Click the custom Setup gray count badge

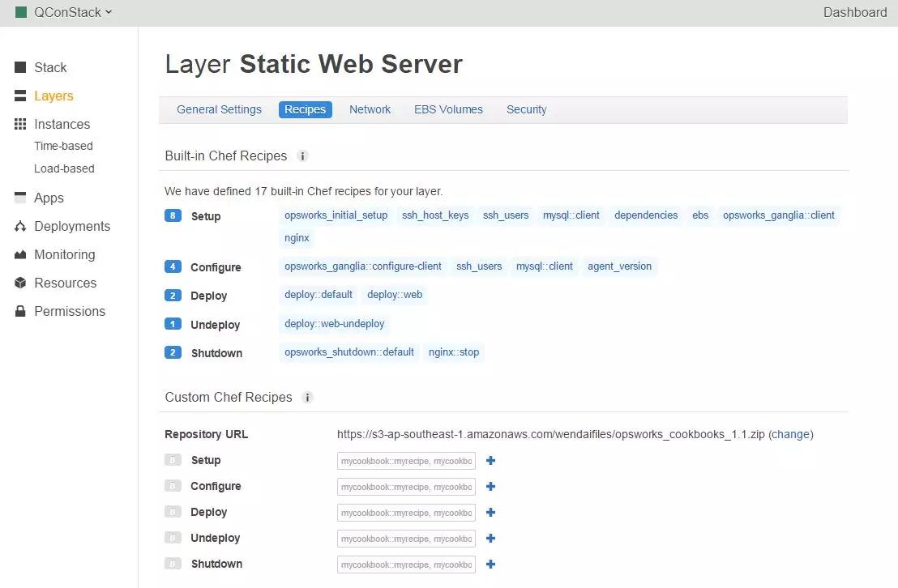pyautogui.click(x=173, y=460)
